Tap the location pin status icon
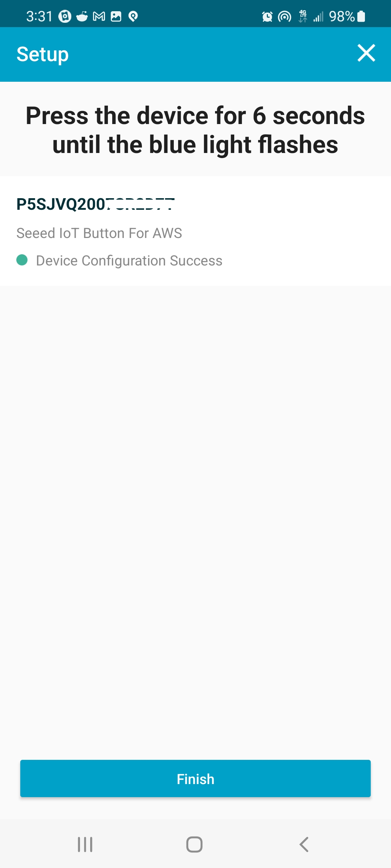391x868 pixels. (133, 16)
